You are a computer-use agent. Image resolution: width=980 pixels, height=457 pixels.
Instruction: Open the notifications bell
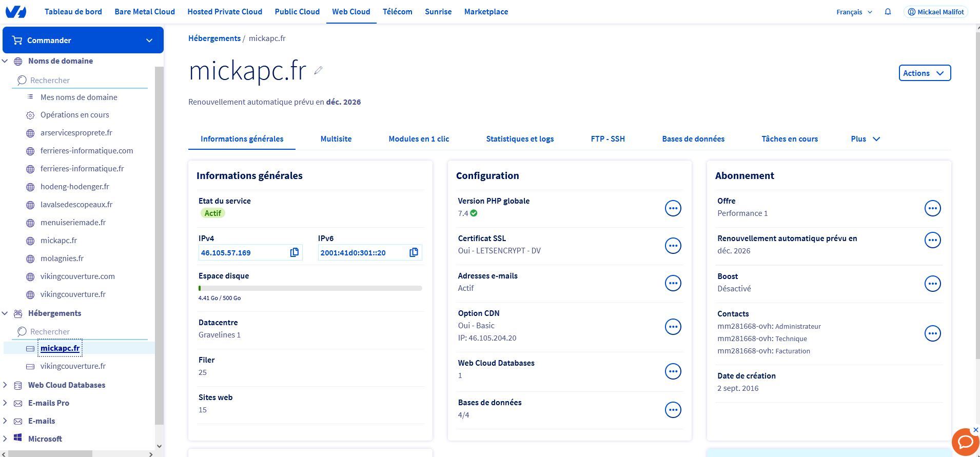pyautogui.click(x=888, y=12)
